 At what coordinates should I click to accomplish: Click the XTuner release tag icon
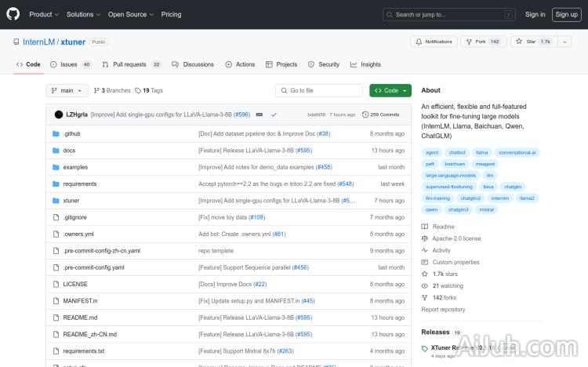click(425, 347)
